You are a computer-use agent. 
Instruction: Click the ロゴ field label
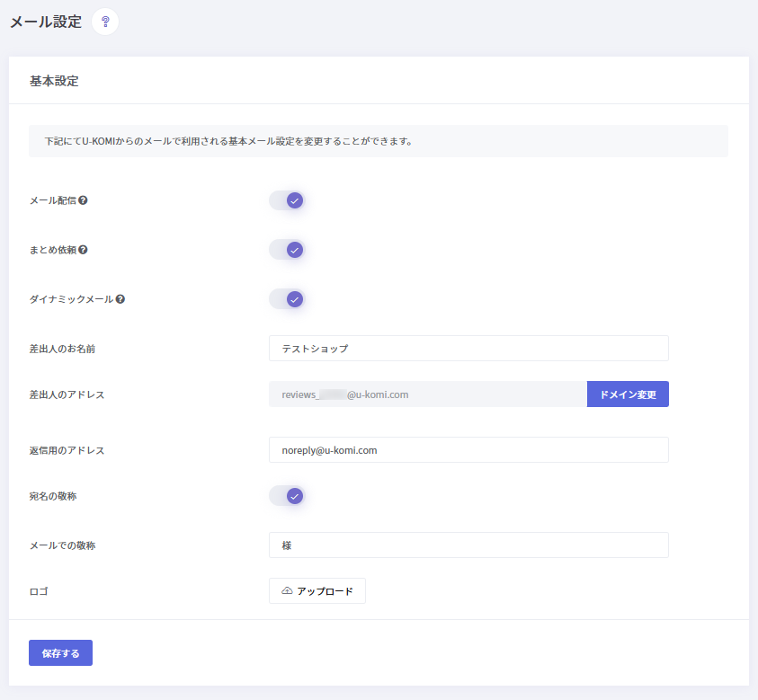tap(39, 592)
